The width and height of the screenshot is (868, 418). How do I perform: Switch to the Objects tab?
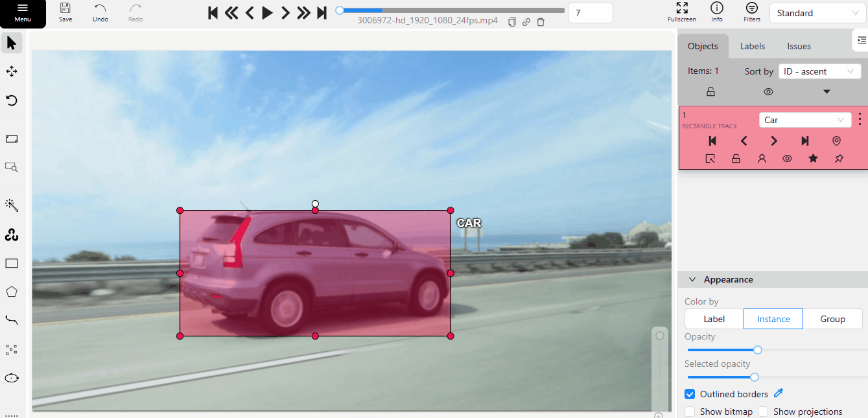click(703, 46)
